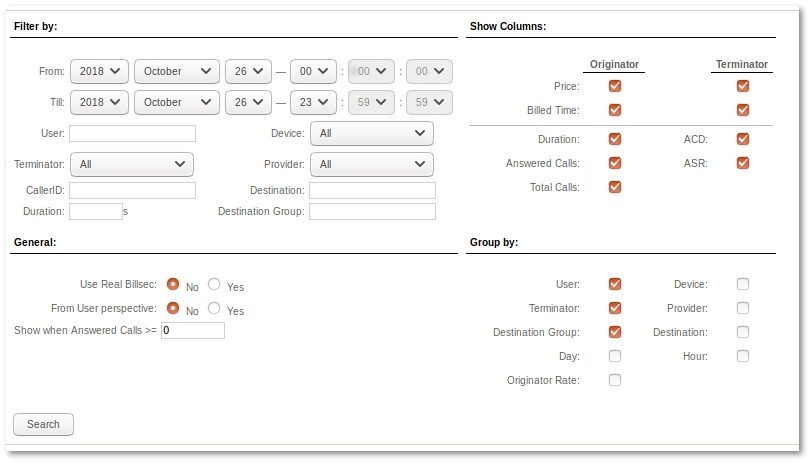Toggle the ACD column checkbox

pos(743,139)
